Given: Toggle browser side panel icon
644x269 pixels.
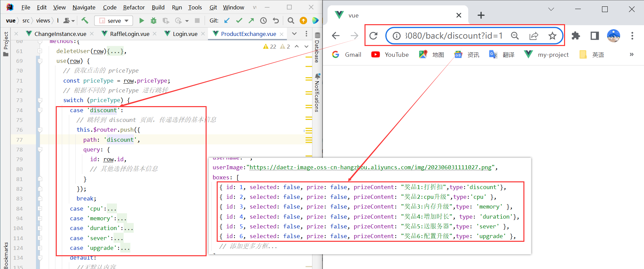Looking at the screenshot, I should pos(595,36).
